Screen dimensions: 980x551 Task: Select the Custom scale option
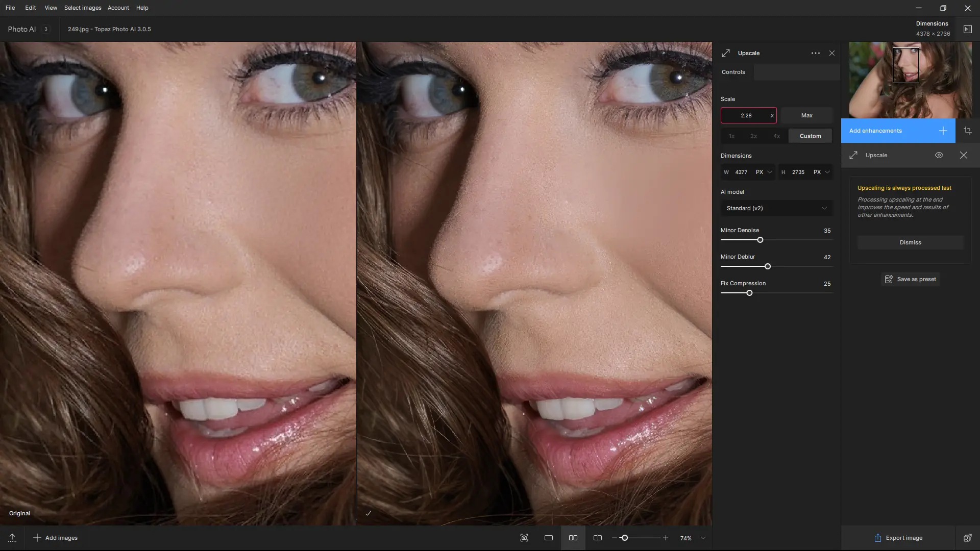810,136
